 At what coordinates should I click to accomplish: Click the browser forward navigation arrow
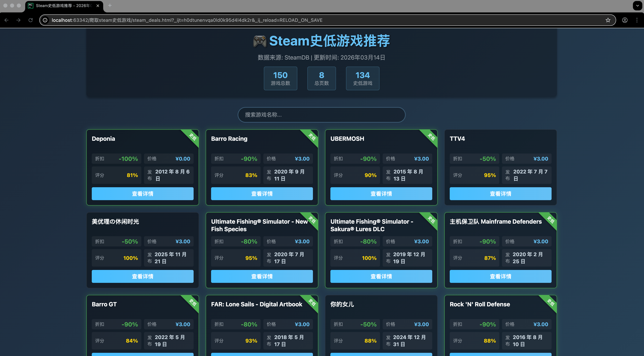click(x=18, y=20)
